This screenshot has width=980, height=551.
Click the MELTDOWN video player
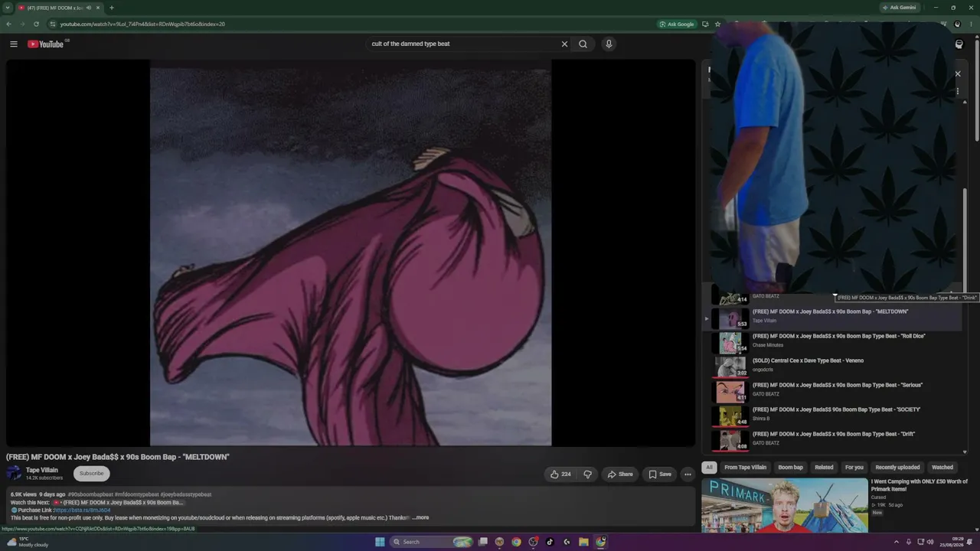tap(351, 253)
